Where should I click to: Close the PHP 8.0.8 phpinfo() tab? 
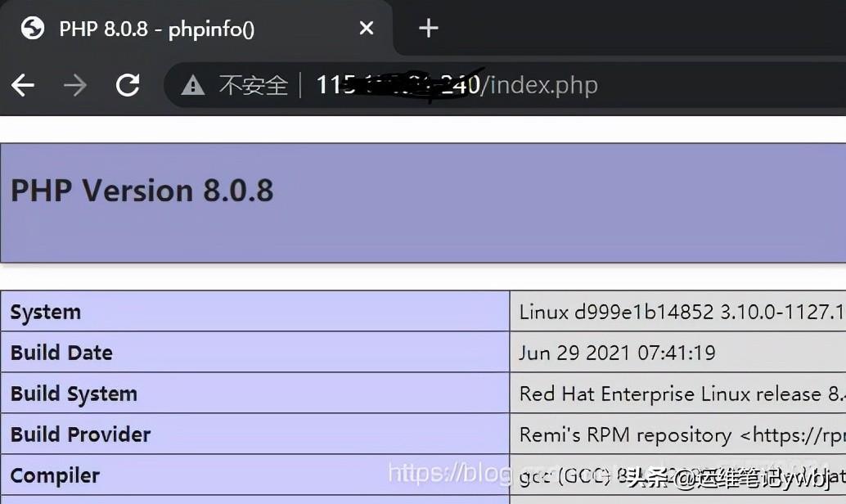[367, 28]
